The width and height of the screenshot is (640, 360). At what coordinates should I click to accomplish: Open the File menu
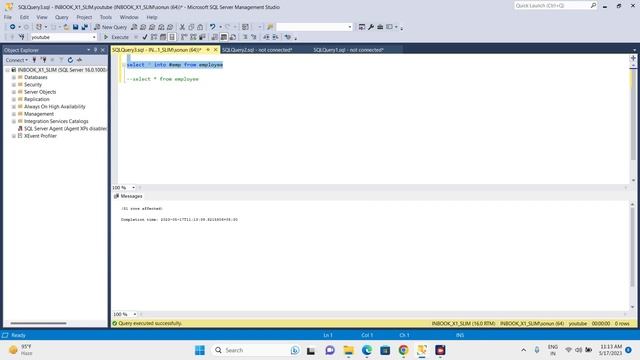pyautogui.click(x=8, y=17)
